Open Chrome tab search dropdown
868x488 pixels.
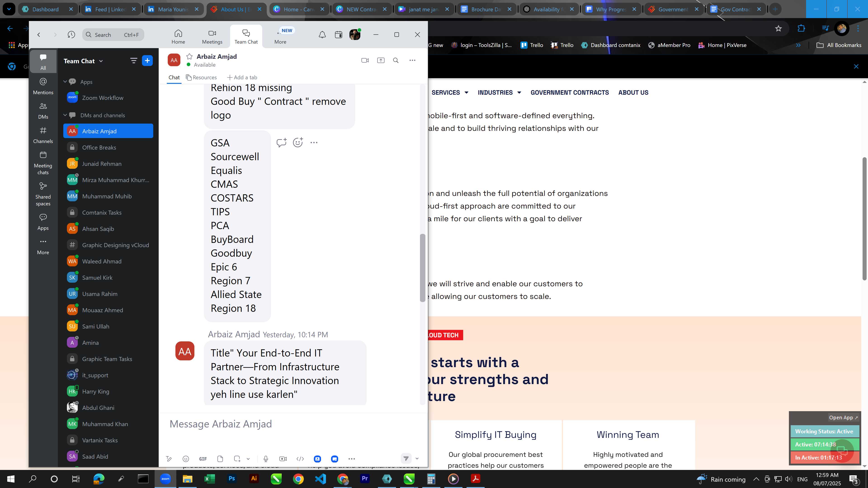click(9, 9)
